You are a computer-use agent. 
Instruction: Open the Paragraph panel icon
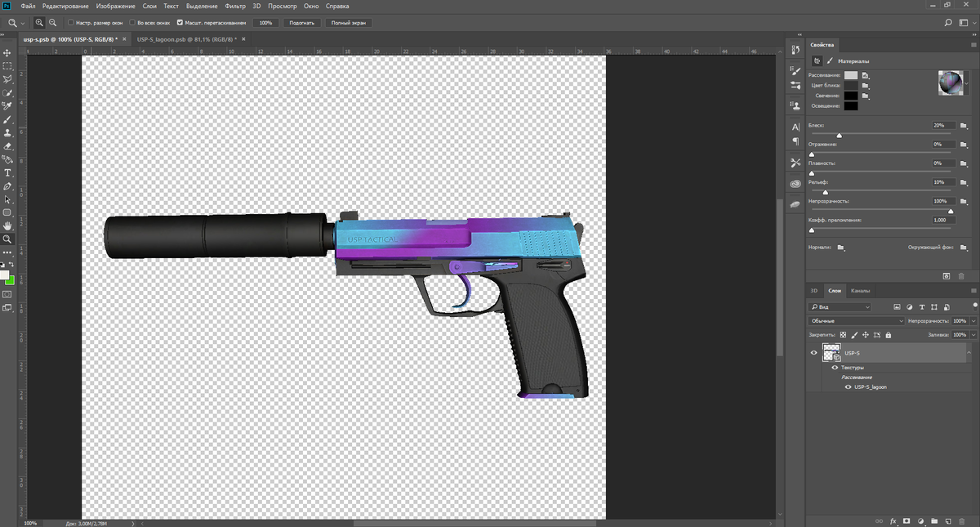pos(795,141)
